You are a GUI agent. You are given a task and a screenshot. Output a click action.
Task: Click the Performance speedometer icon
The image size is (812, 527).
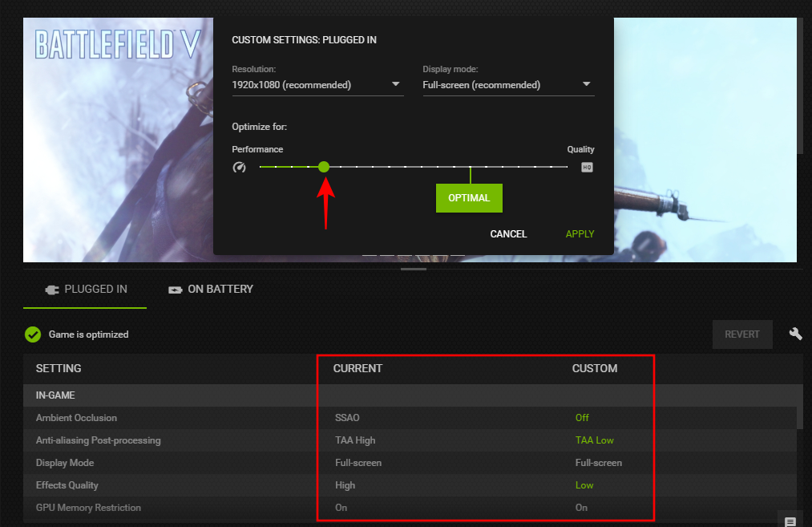[239, 168]
